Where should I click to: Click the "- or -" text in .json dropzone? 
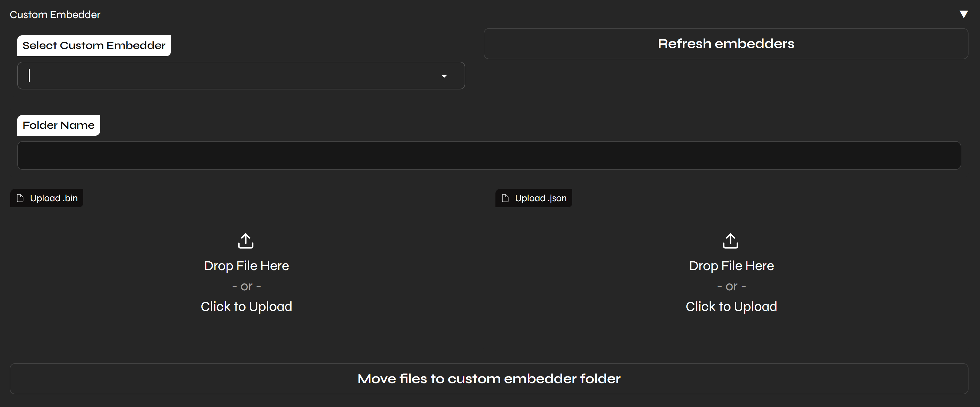click(x=731, y=286)
